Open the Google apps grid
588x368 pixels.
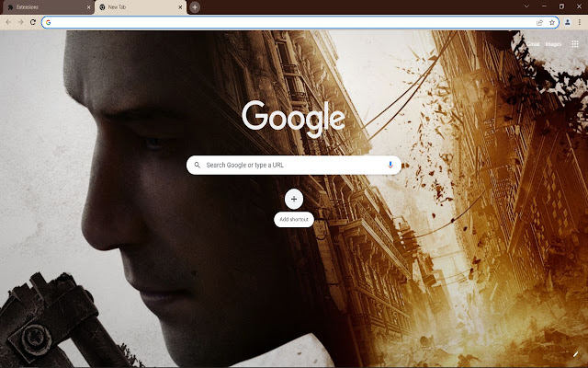[x=575, y=44]
